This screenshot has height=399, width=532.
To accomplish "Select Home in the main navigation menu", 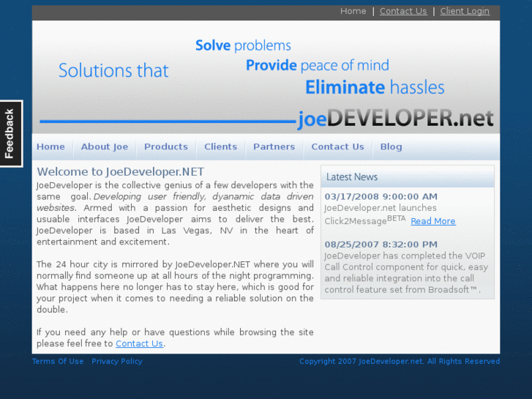I will [x=50, y=146].
